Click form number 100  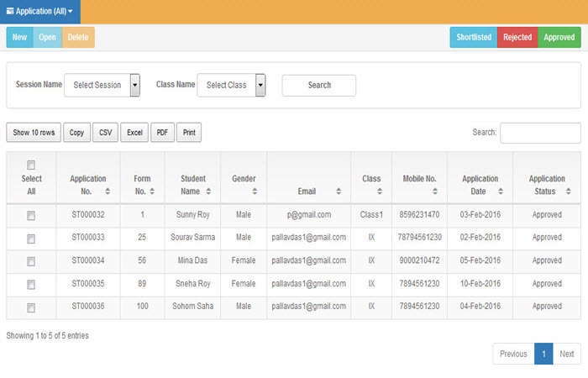pyautogui.click(x=142, y=306)
